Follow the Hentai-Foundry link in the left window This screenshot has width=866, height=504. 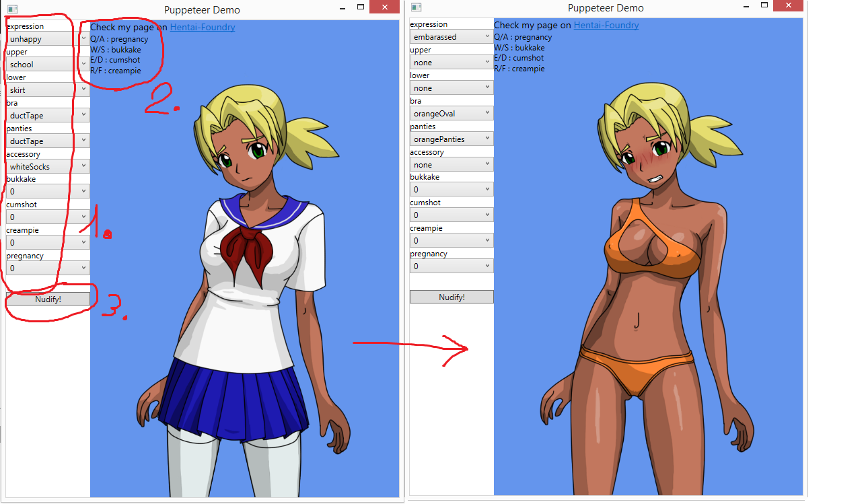click(x=203, y=27)
